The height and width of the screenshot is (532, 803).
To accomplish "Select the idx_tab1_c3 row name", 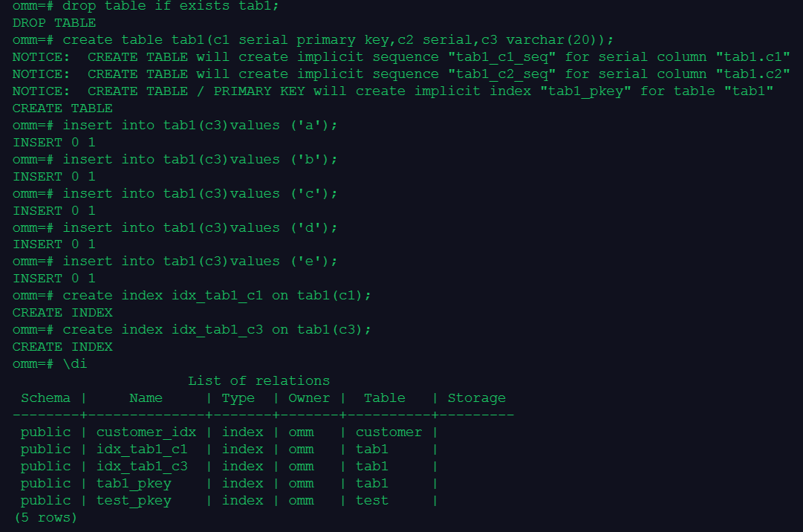I will point(141,467).
